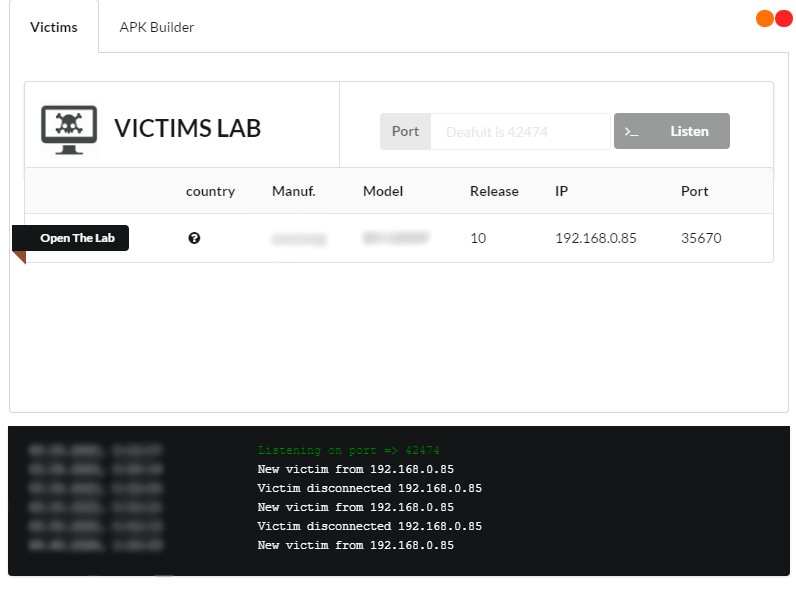Click the red circle window button
This screenshot has width=796, height=597.
(x=784, y=19)
